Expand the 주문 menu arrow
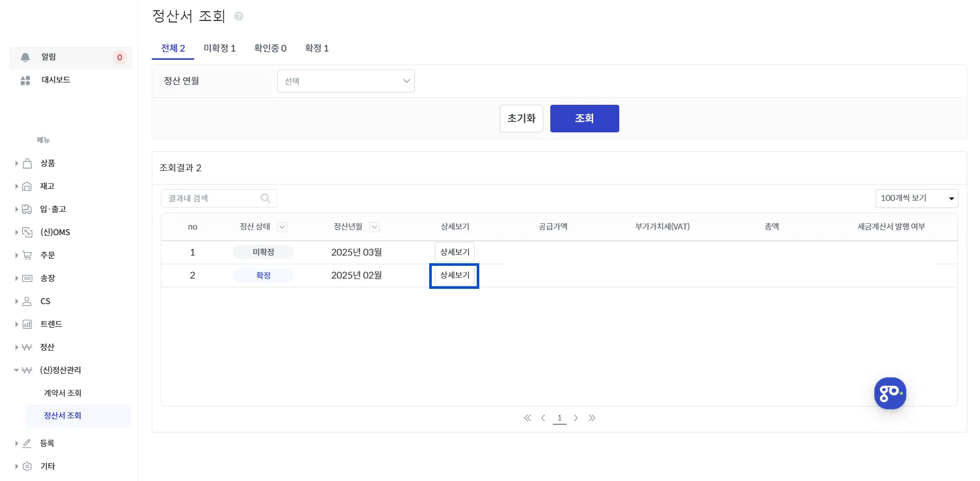The image size is (980, 481). point(16,255)
